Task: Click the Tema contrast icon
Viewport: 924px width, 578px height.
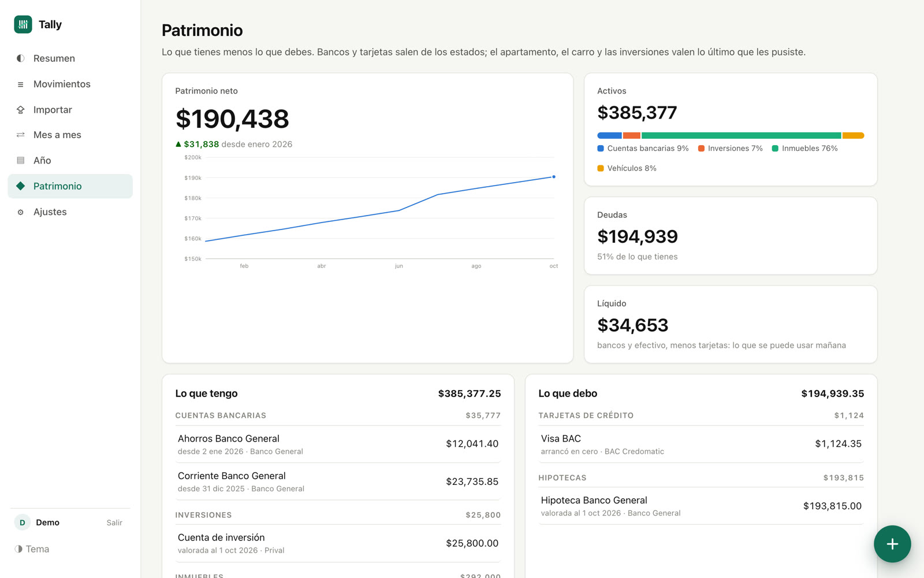Action: coord(18,549)
